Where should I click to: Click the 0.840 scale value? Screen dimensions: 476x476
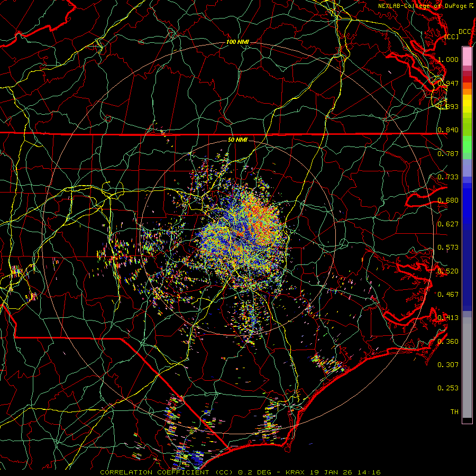pos(448,130)
